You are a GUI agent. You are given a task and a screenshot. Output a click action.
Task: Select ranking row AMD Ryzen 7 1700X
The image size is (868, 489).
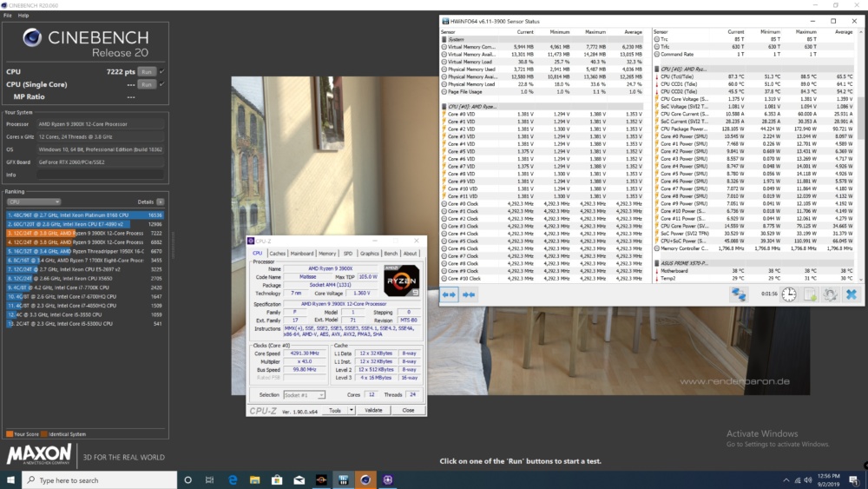(85, 260)
